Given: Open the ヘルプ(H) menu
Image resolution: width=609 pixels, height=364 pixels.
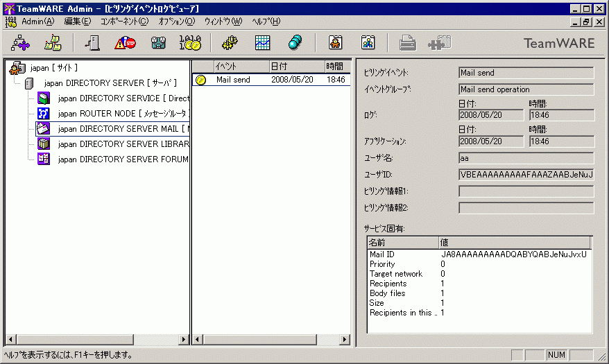Looking at the screenshot, I should (266, 21).
